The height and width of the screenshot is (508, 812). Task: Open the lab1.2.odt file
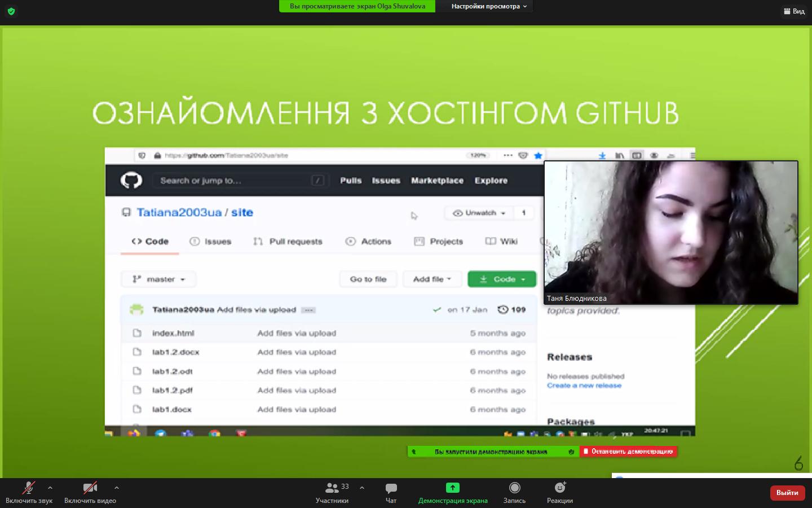tap(173, 371)
